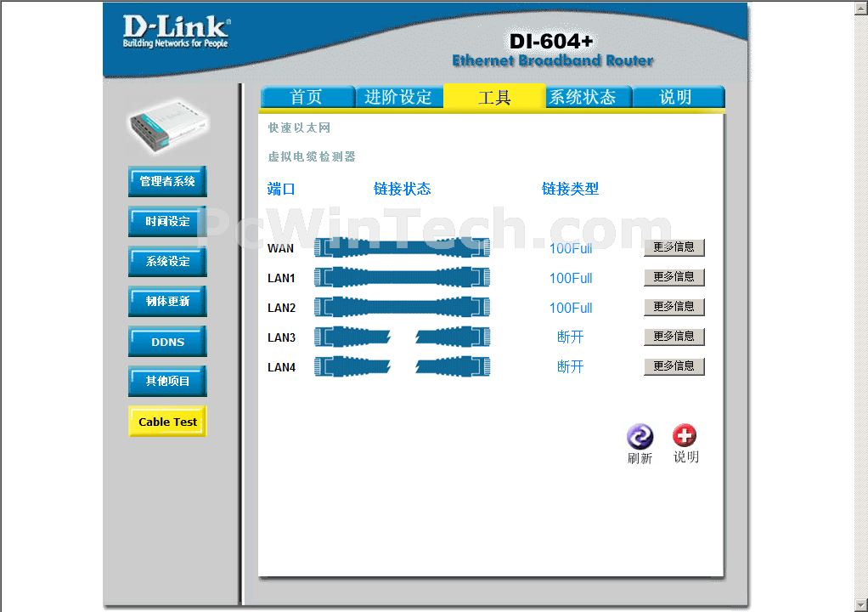Click the 端口 column header
The image size is (868, 612).
click(281, 189)
